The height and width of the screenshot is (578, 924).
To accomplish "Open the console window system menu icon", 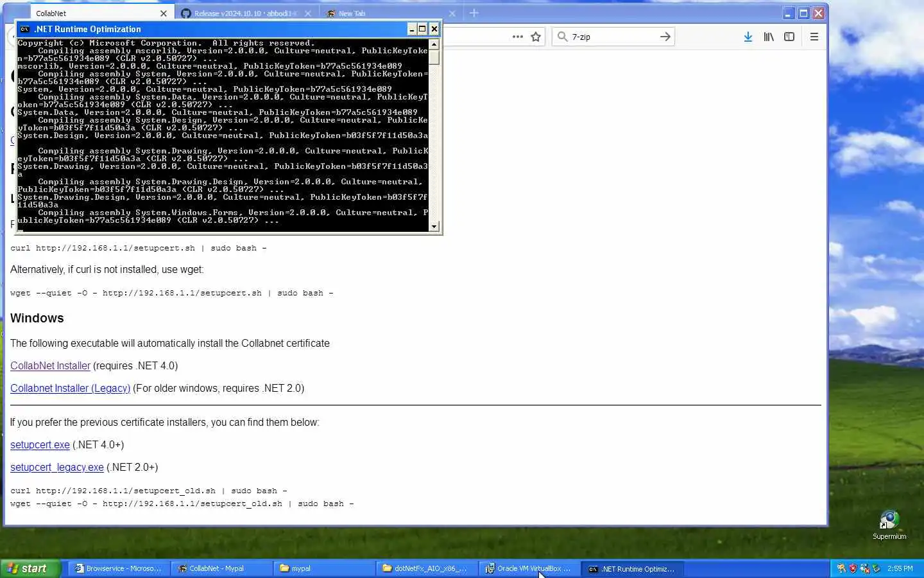I will click(x=24, y=29).
